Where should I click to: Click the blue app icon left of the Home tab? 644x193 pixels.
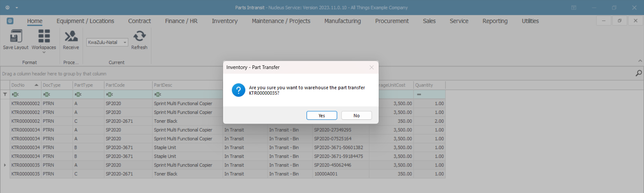tap(10, 21)
